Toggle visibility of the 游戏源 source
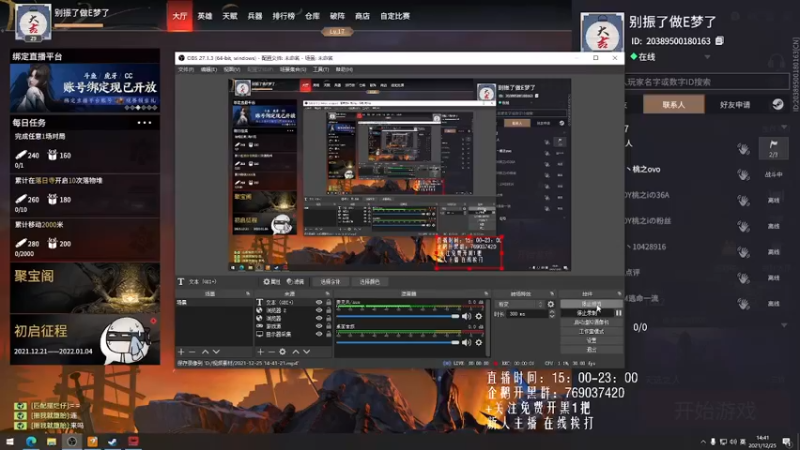The width and height of the screenshot is (800, 450). [319, 326]
